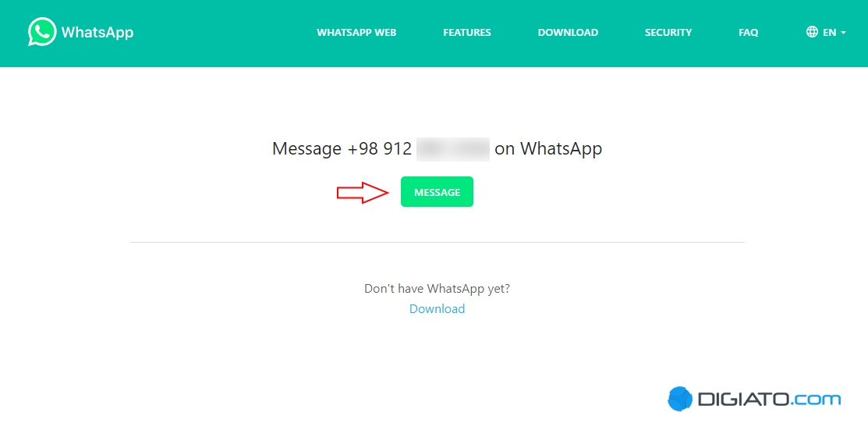The width and height of the screenshot is (868, 434).
Task: Click the red outlined arrow pointer
Action: (x=363, y=192)
